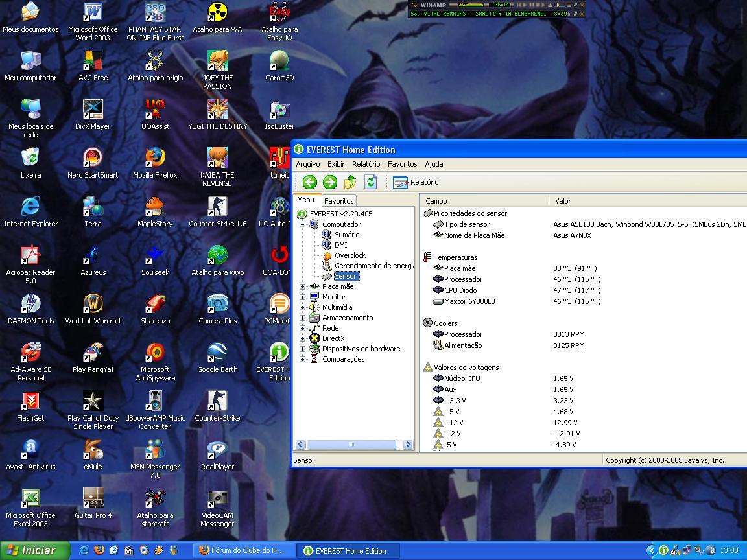Image resolution: width=747 pixels, height=560 pixels.
Task: Click the green Back arrow in EVEREST toolbar
Action: click(x=310, y=182)
